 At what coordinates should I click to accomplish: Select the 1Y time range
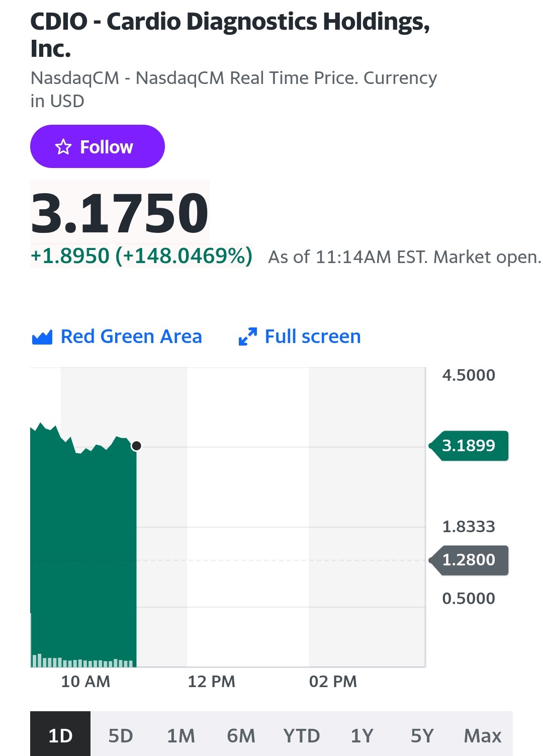(x=362, y=734)
